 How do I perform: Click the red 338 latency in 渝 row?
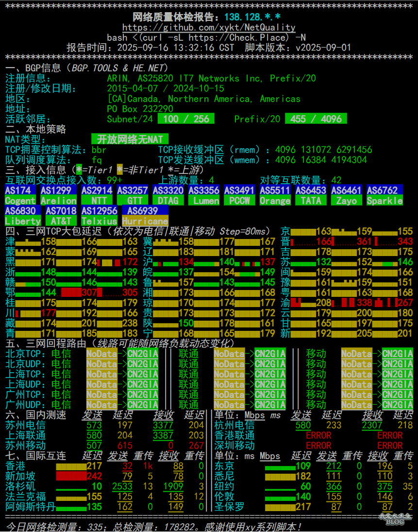(x=365, y=303)
